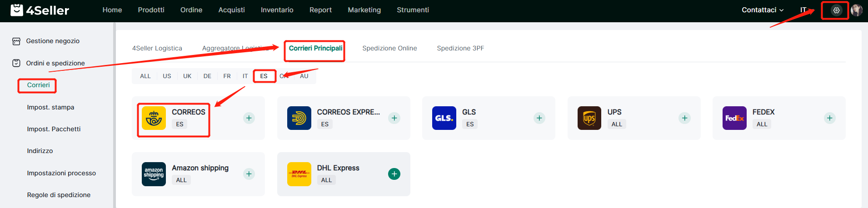Go to Regole di spedizione
This screenshot has width=868, height=208.
[59, 195]
